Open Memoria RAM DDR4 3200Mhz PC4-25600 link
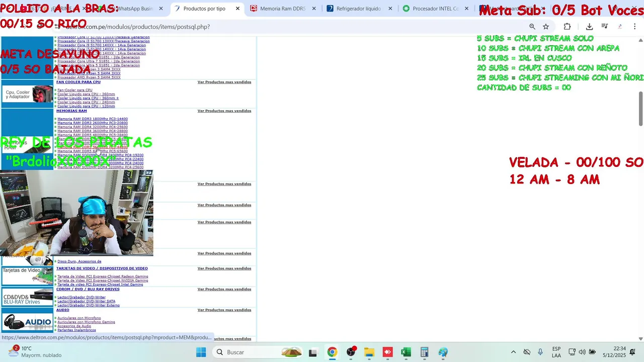This screenshot has width=644, height=362. tap(93, 127)
